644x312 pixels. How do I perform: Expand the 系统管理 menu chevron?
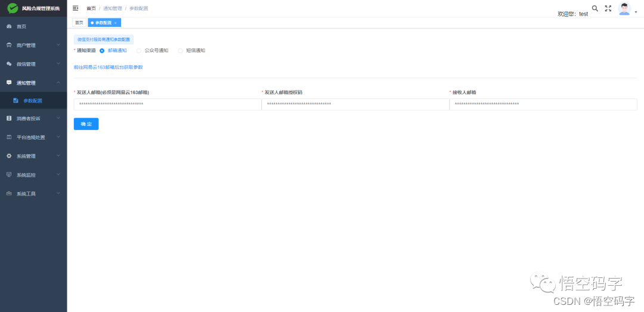coord(58,156)
